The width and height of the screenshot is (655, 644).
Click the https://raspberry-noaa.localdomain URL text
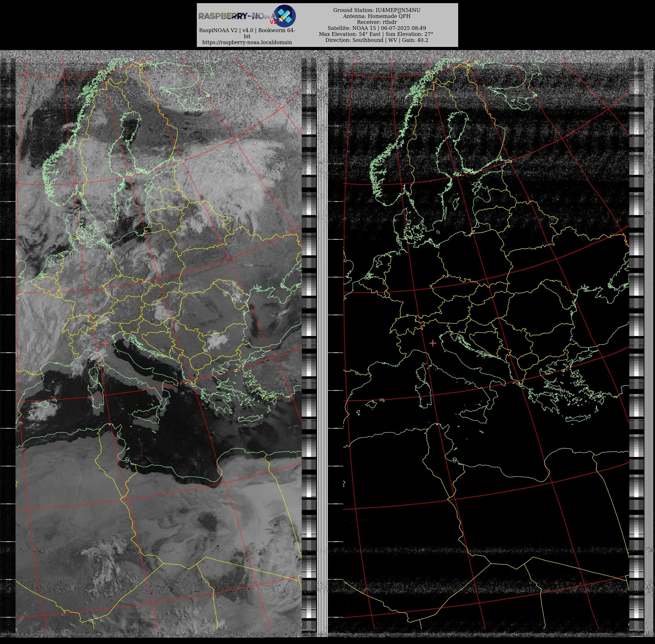tap(247, 42)
